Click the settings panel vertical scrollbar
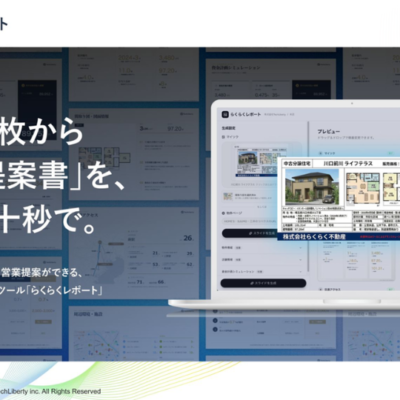The image size is (400, 400). pos(309,197)
